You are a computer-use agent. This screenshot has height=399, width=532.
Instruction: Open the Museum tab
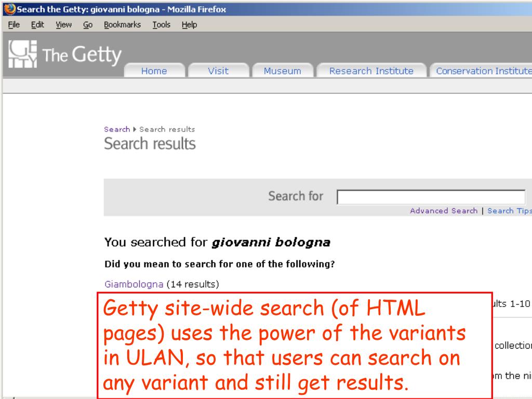point(282,71)
